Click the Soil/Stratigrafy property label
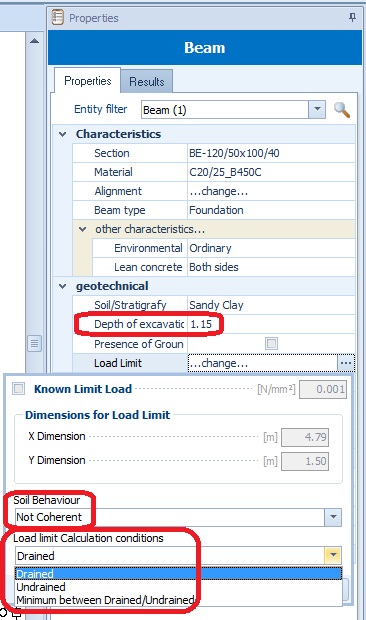The width and height of the screenshot is (366, 620). pos(130,305)
